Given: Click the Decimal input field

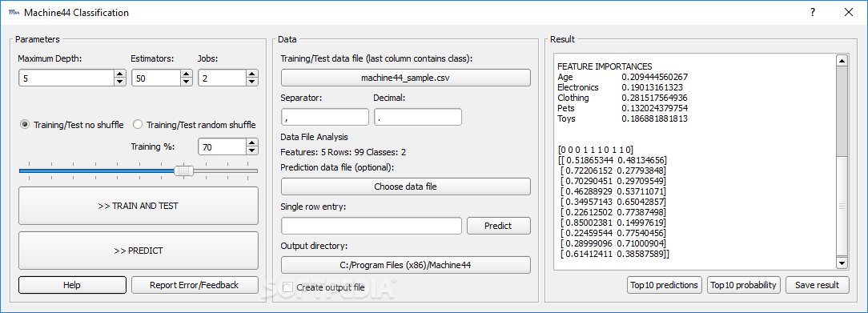Looking at the screenshot, I should click(418, 117).
